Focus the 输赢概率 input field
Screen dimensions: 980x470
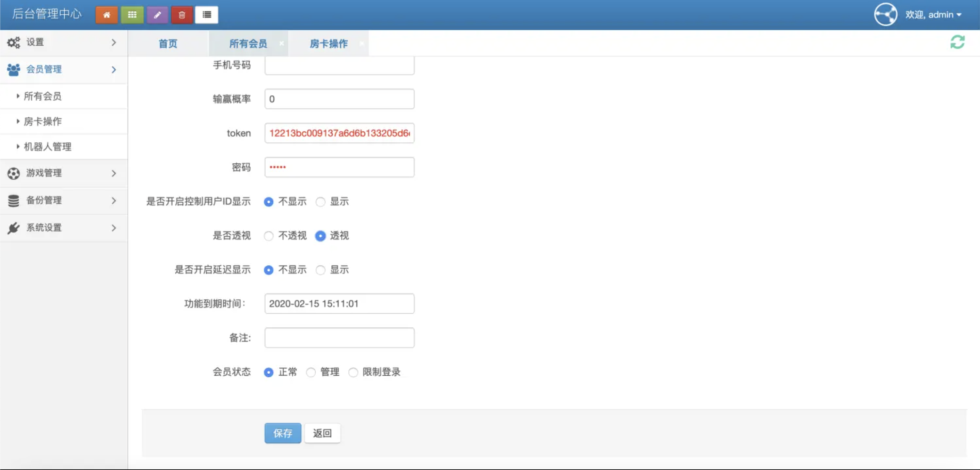tap(339, 99)
